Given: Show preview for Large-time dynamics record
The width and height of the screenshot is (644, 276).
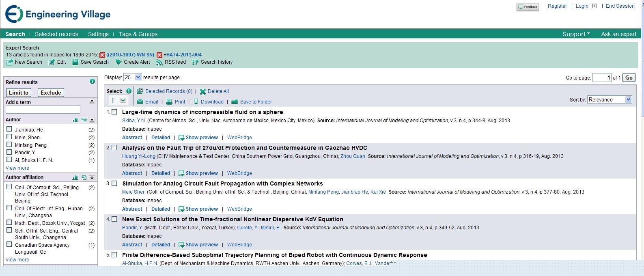Looking at the screenshot, I should click(198, 138).
